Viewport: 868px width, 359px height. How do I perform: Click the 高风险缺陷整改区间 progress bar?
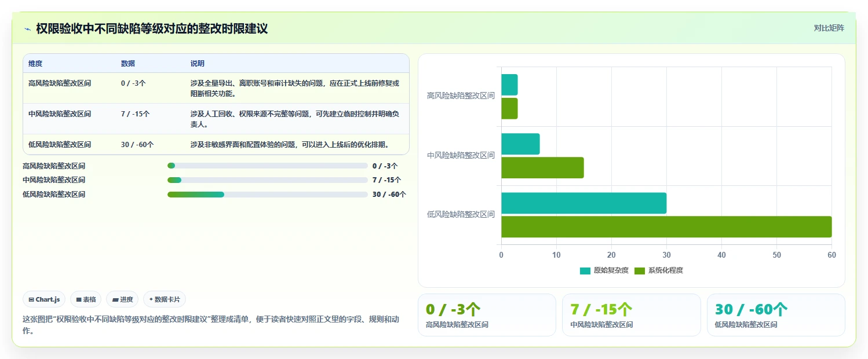pos(268,166)
